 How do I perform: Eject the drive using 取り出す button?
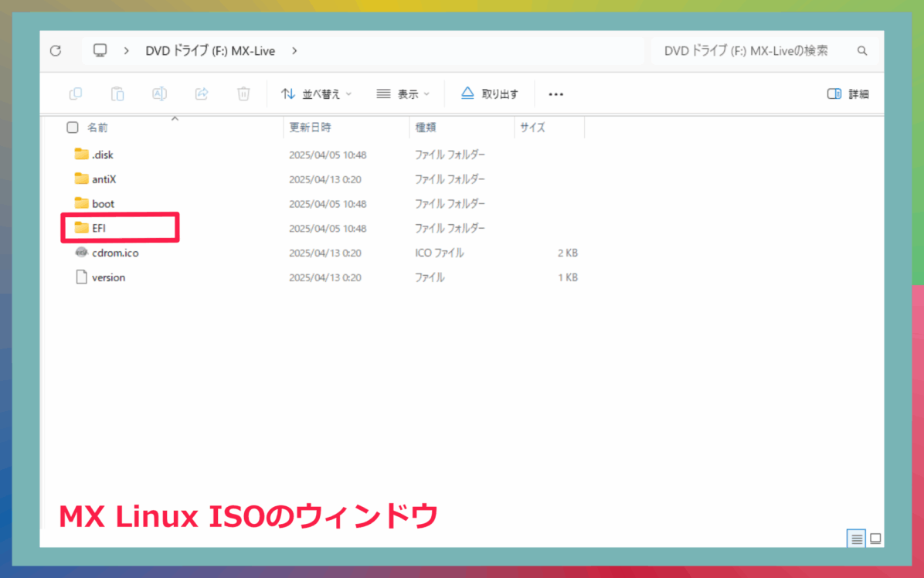click(491, 93)
